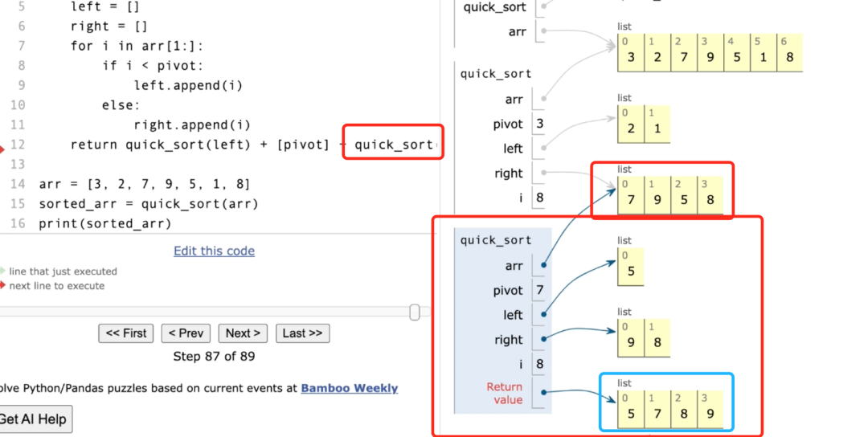Advance with the 'Next >' button
Image resolution: width=868 pixels, height=437 pixels.
point(243,333)
